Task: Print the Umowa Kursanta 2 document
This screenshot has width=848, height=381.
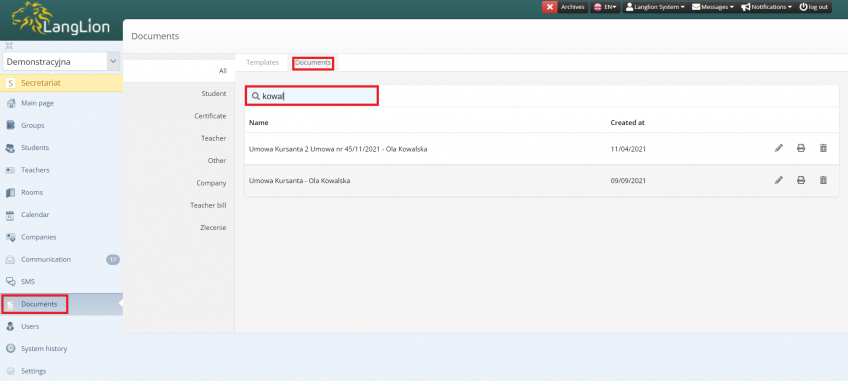Action: (801, 148)
